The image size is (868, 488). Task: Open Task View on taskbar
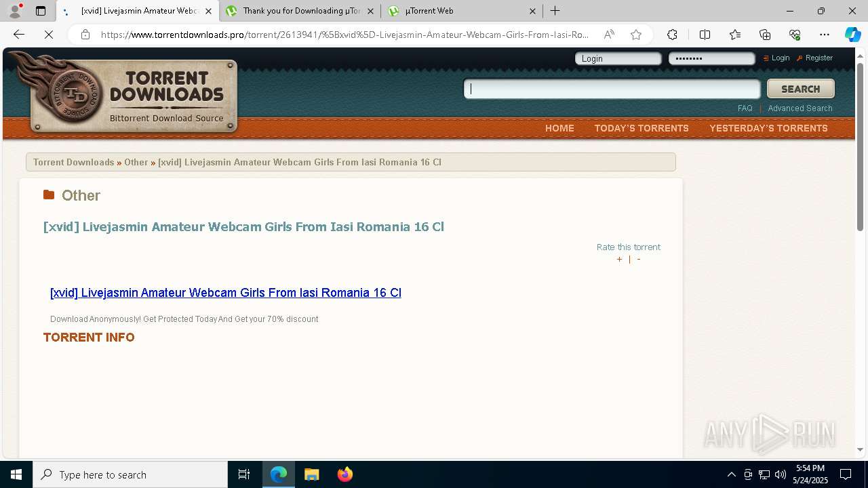(244, 474)
